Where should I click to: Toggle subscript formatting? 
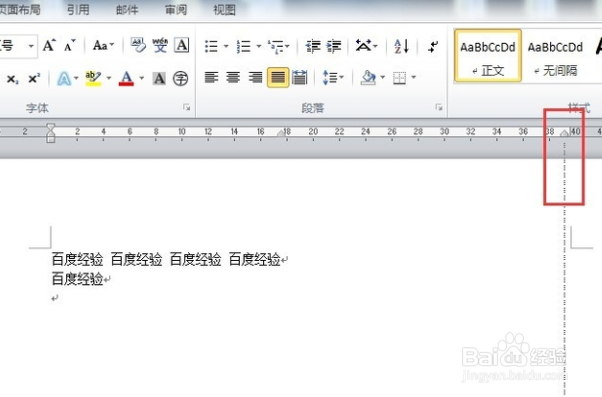(13, 79)
